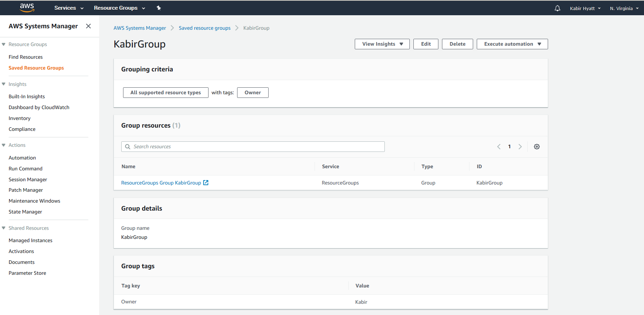Open resource table settings gear
The width and height of the screenshot is (644, 315).
pyautogui.click(x=537, y=147)
